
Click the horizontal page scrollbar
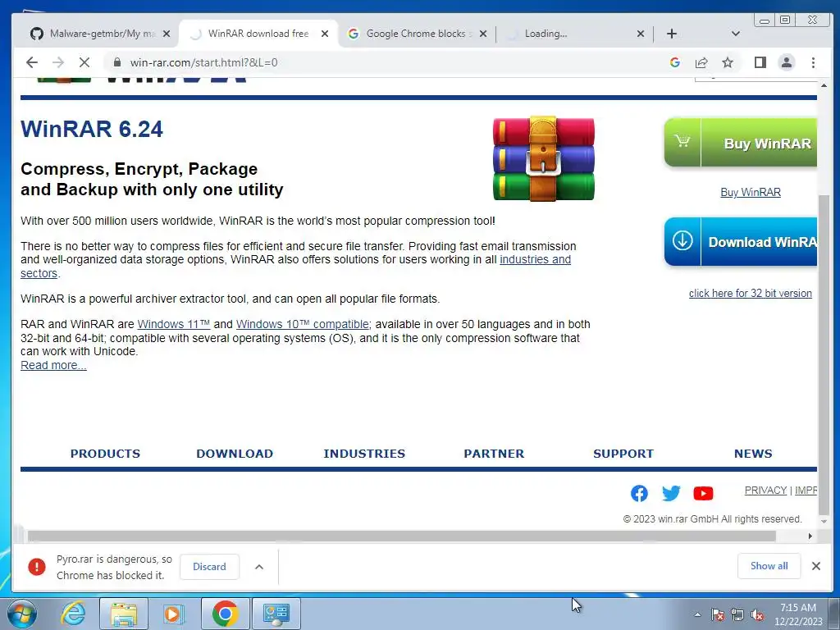pos(402,536)
